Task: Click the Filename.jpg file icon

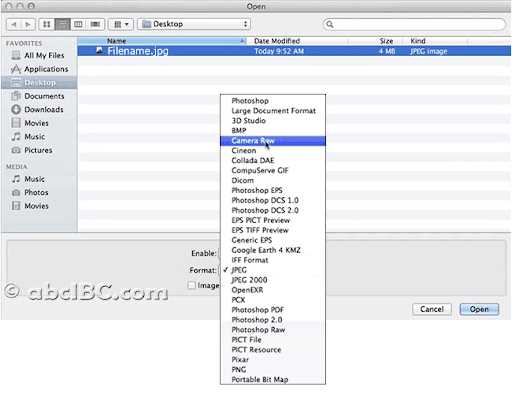Action: 99,51
